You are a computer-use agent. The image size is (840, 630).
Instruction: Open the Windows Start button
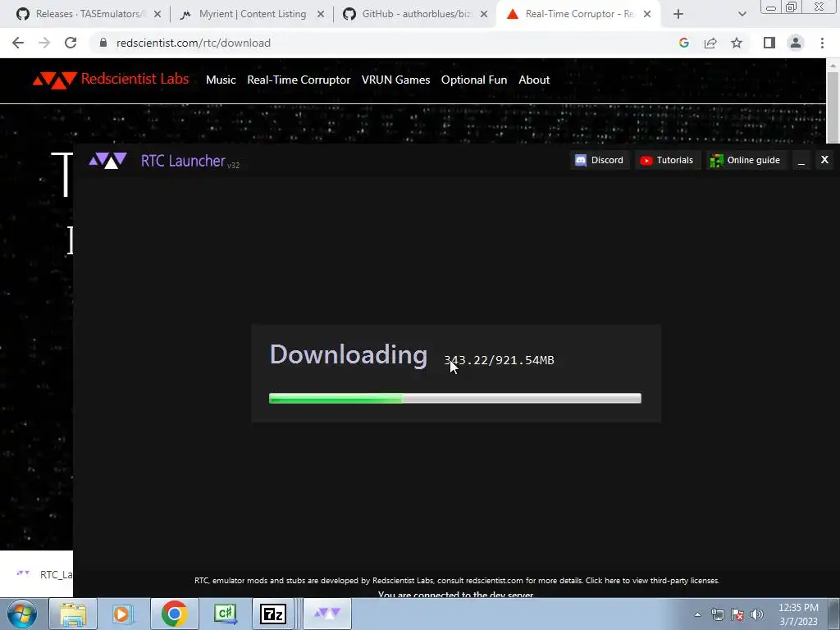point(22,614)
